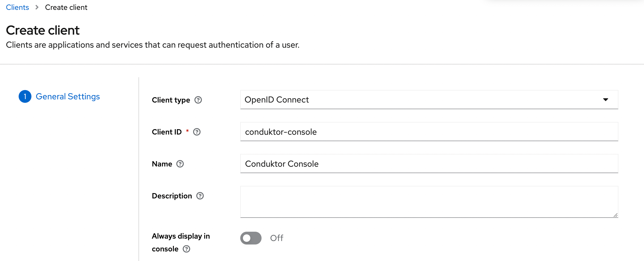This screenshot has width=644, height=261.
Task: Focus the Client ID field with conduktor-console
Action: 429,132
